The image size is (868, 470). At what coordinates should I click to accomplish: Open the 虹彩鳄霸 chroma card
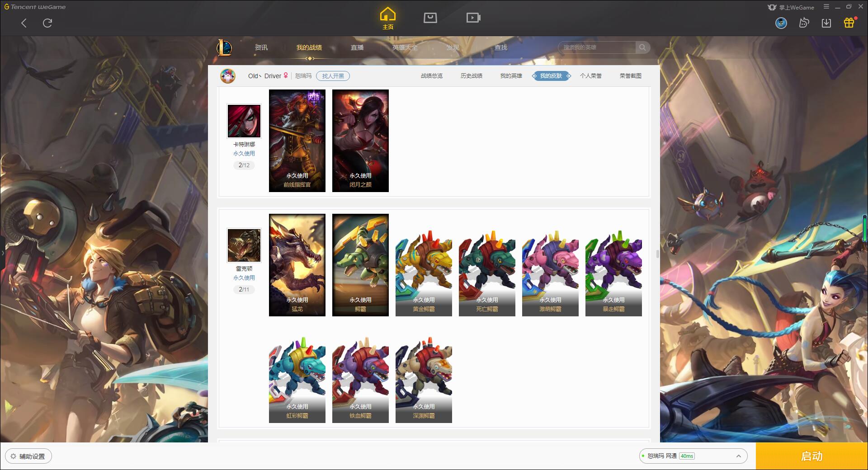point(297,380)
